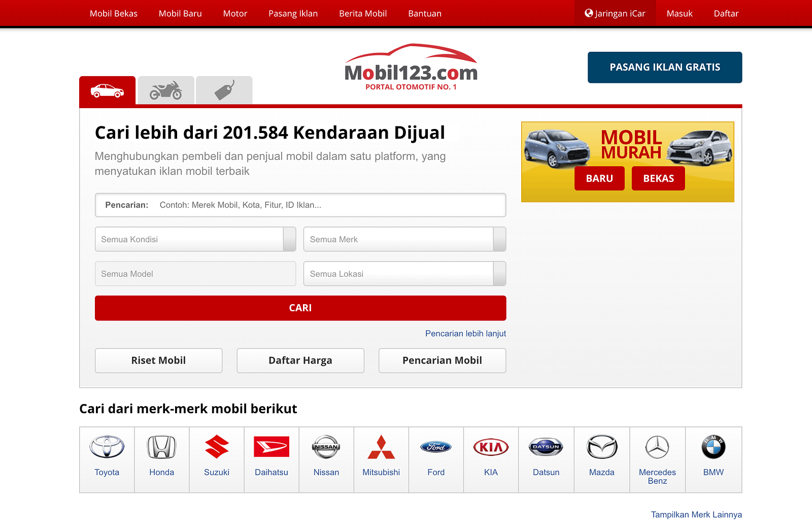The image size is (812, 530).
Task: Click the BEKAS button on the banner
Action: (658, 178)
